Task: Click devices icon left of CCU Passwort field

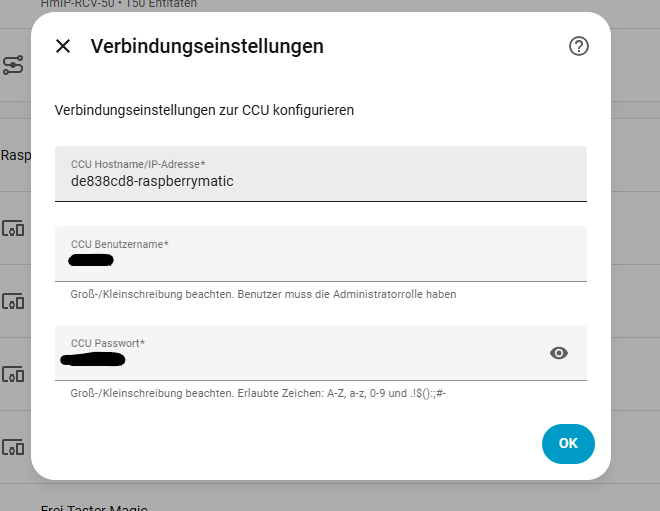Action: pyautogui.click(x=13, y=373)
